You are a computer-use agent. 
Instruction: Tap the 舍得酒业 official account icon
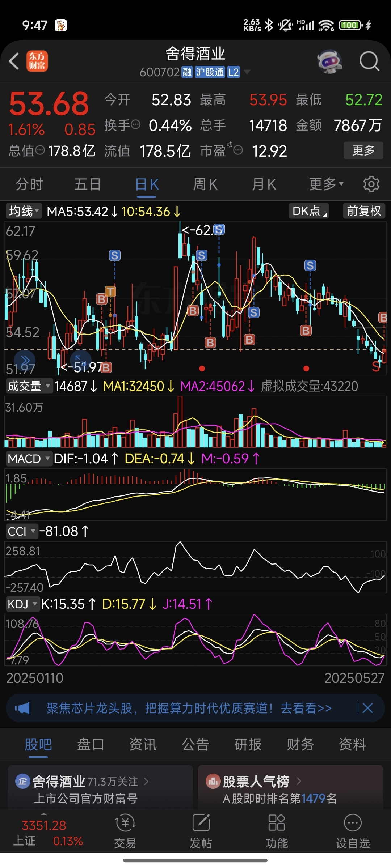[22, 782]
